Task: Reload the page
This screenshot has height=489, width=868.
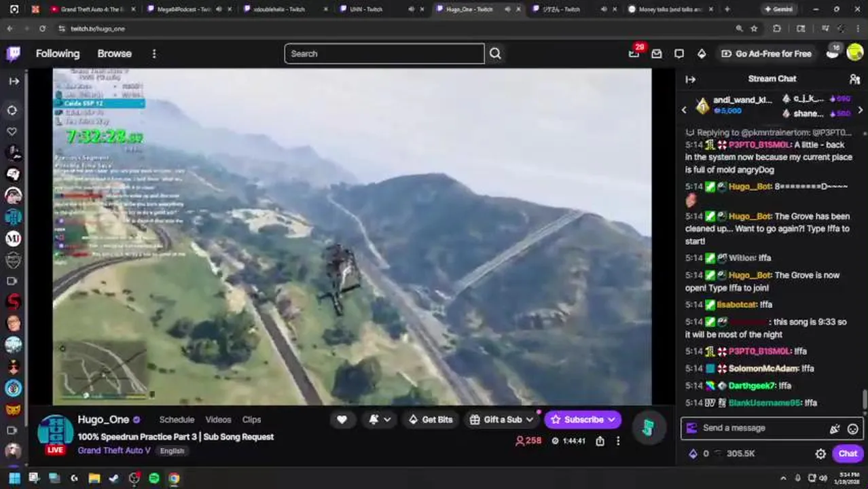Action: (42, 29)
